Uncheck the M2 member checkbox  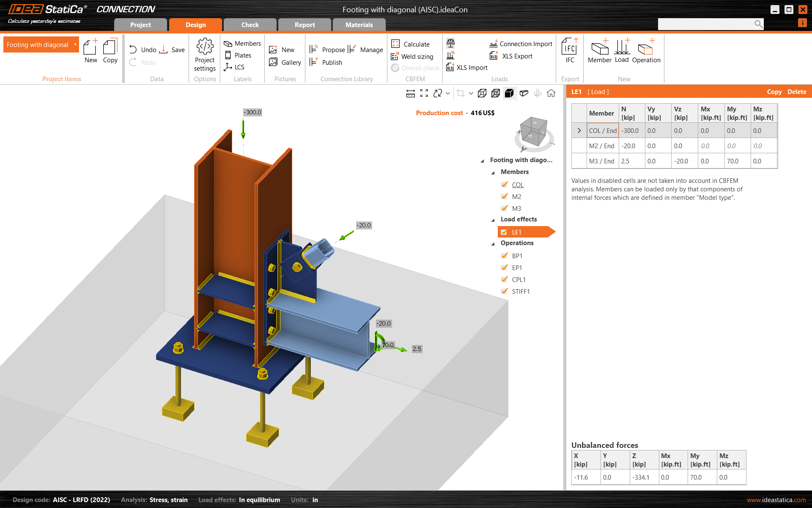coord(505,196)
